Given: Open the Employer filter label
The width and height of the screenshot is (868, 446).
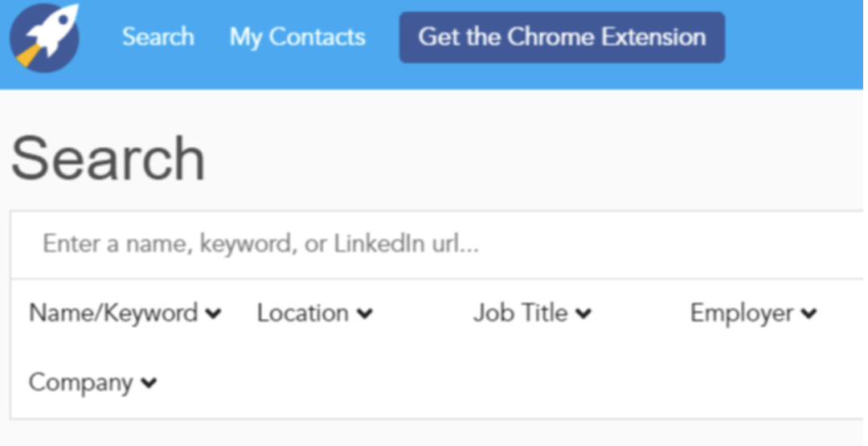Looking at the screenshot, I should (x=741, y=313).
